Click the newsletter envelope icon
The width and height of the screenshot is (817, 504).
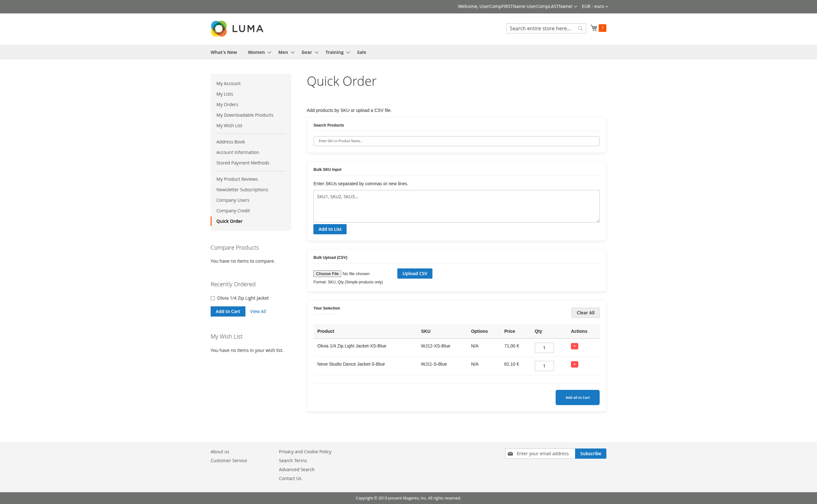(510, 454)
